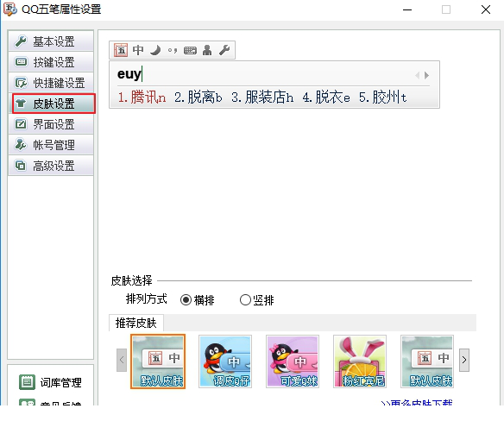This screenshot has height=421, width=504.
Task: Click next candidate page arrow
Action: tap(426, 75)
